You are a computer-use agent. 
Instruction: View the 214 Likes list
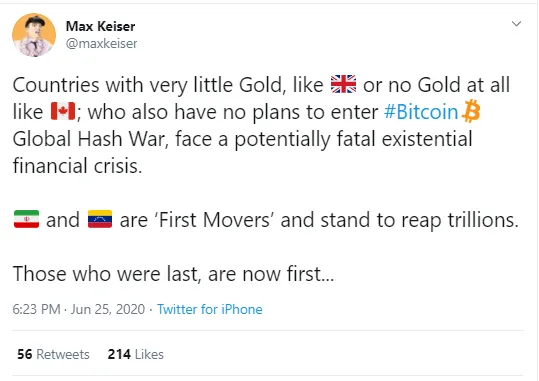point(135,355)
